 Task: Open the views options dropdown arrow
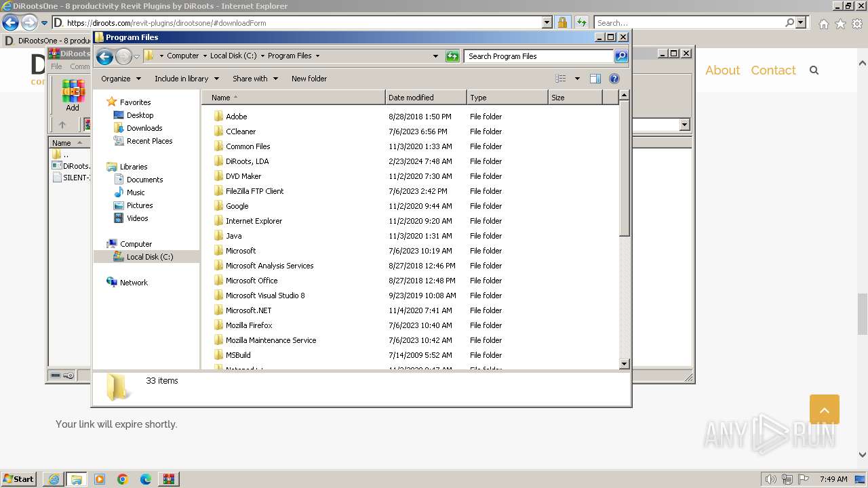577,79
